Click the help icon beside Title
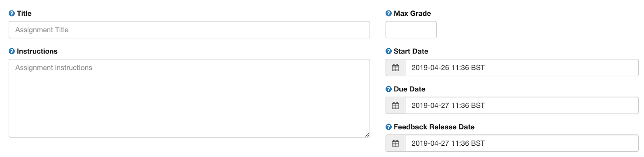The width and height of the screenshot is (644, 157). (x=12, y=13)
